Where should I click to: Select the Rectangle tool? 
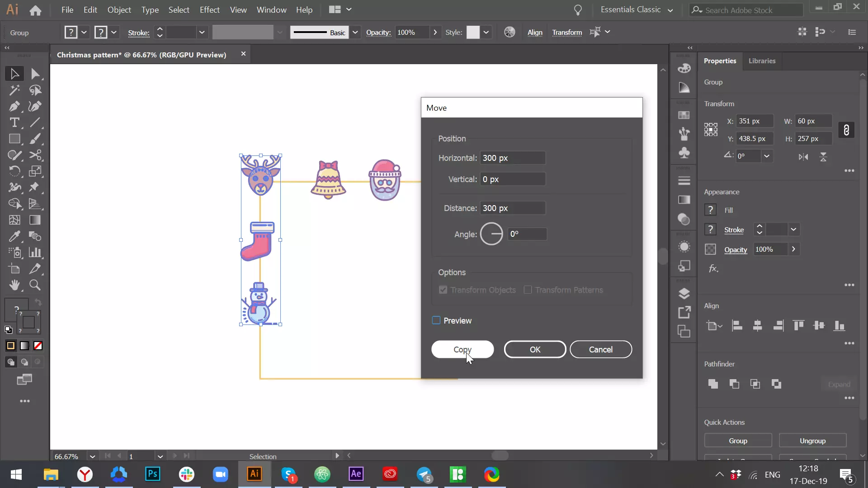tap(14, 139)
